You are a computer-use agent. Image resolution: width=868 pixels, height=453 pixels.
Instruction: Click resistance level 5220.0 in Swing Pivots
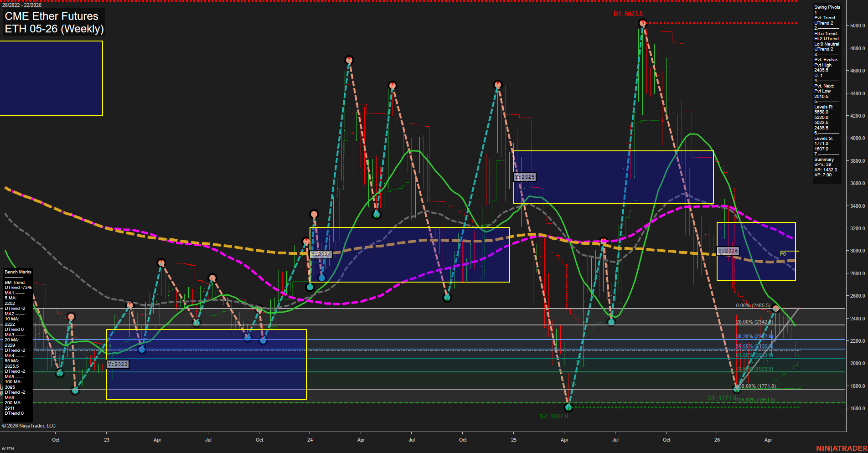[x=821, y=118]
